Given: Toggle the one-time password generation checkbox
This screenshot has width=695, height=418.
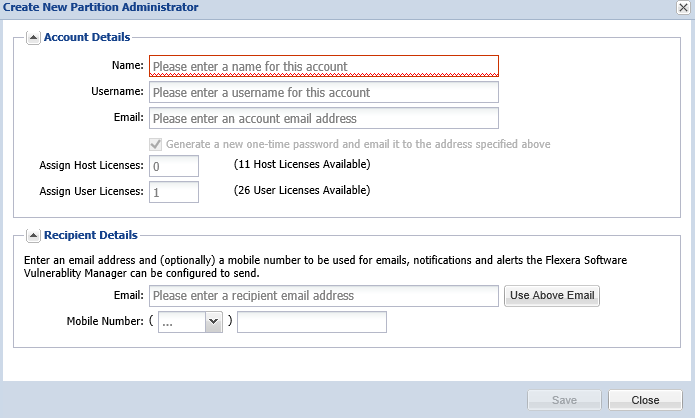Looking at the screenshot, I should point(156,144).
